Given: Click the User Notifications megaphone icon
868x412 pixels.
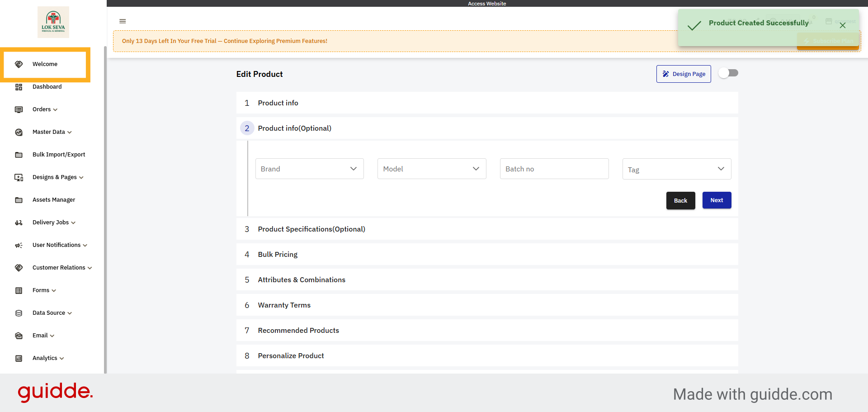Looking at the screenshot, I should coord(19,245).
